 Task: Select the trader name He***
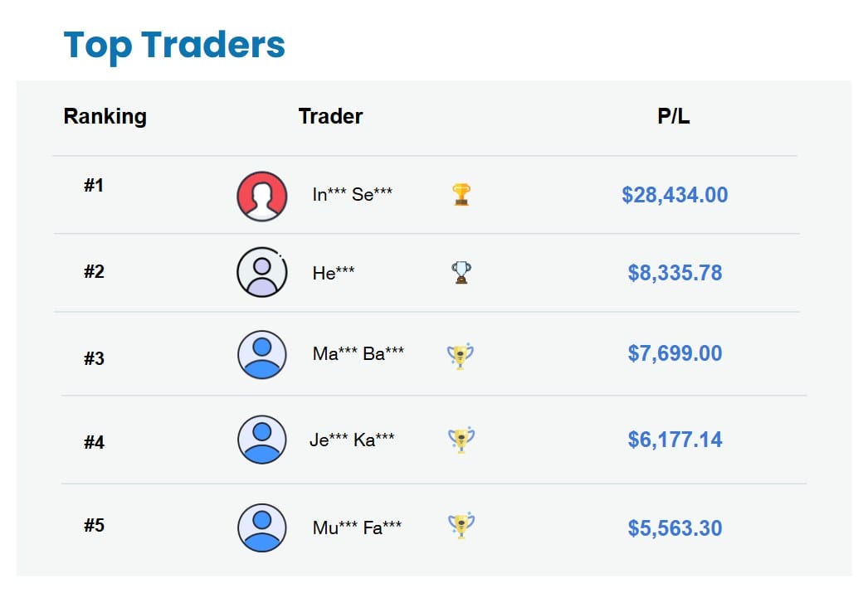[x=334, y=273]
